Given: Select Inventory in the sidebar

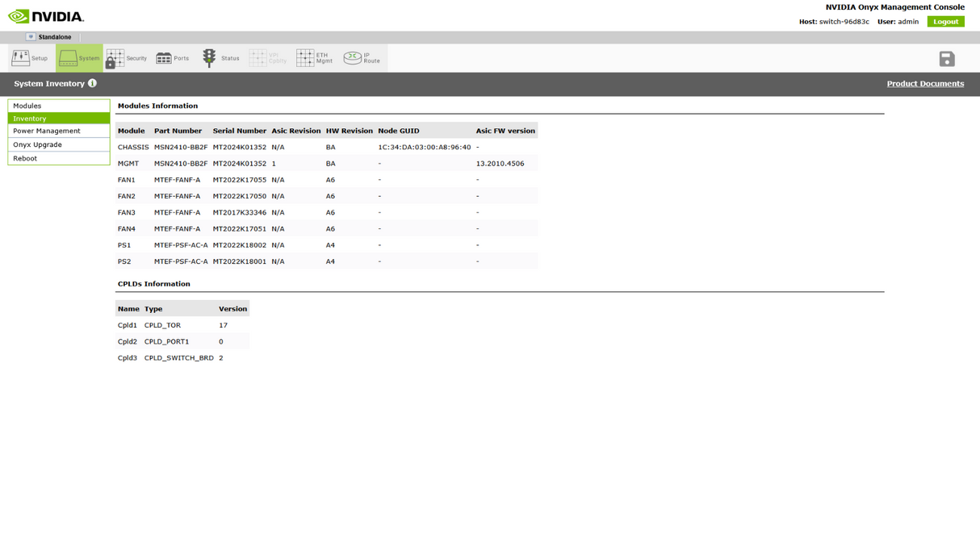Looking at the screenshot, I should pos(59,119).
